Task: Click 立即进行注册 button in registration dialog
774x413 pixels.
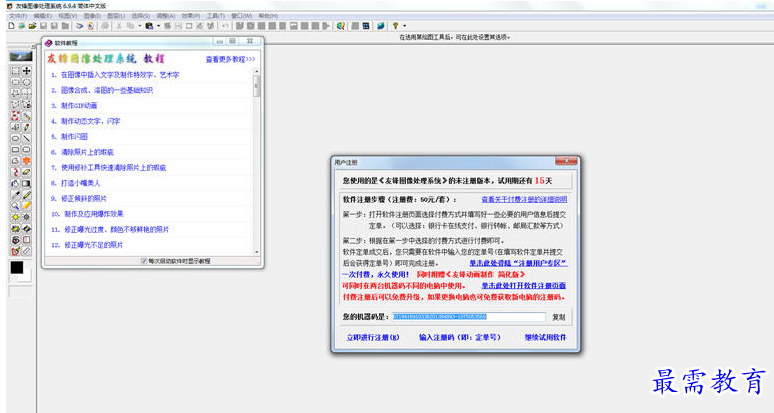Action: click(x=373, y=338)
